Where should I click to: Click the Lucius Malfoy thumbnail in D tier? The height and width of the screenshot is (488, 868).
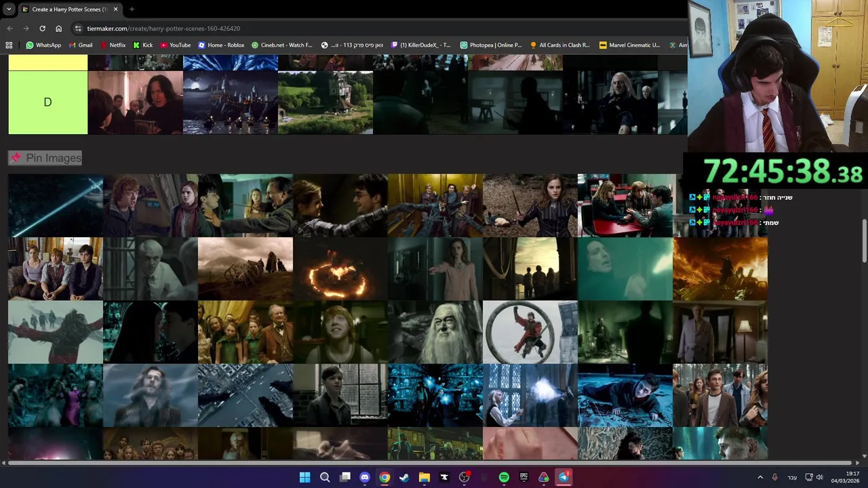610,102
